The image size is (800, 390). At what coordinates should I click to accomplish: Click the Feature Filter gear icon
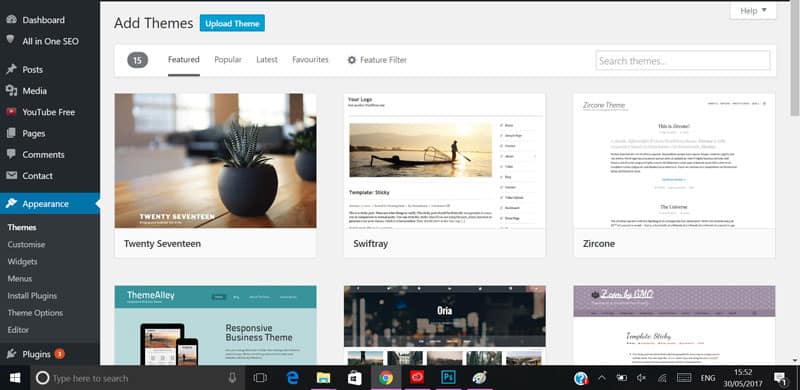(352, 60)
